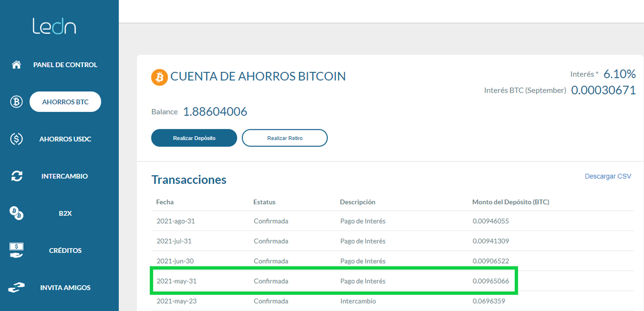Click the handshake icon beside Invita Amigos
Screen dimensions: 644x311
17,288
